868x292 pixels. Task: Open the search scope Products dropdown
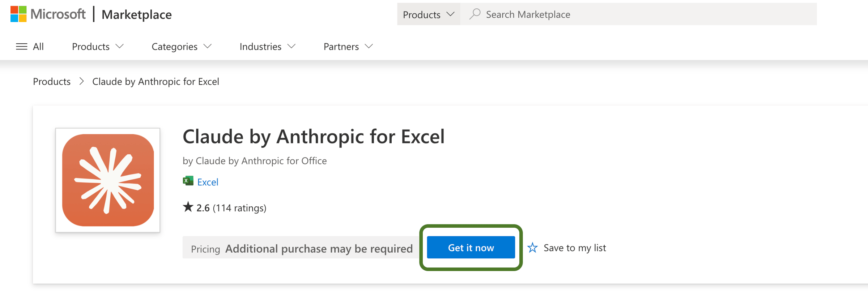tap(428, 14)
